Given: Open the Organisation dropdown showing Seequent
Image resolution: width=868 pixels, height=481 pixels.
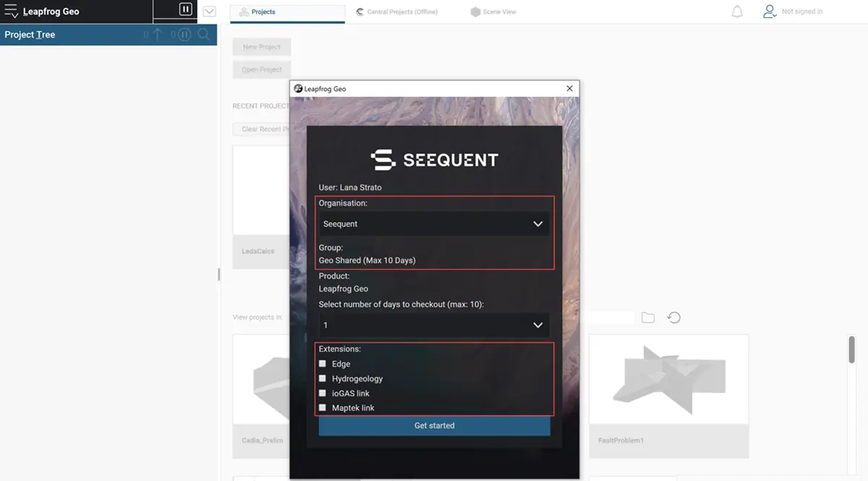Looking at the screenshot, I should (434, 224).
